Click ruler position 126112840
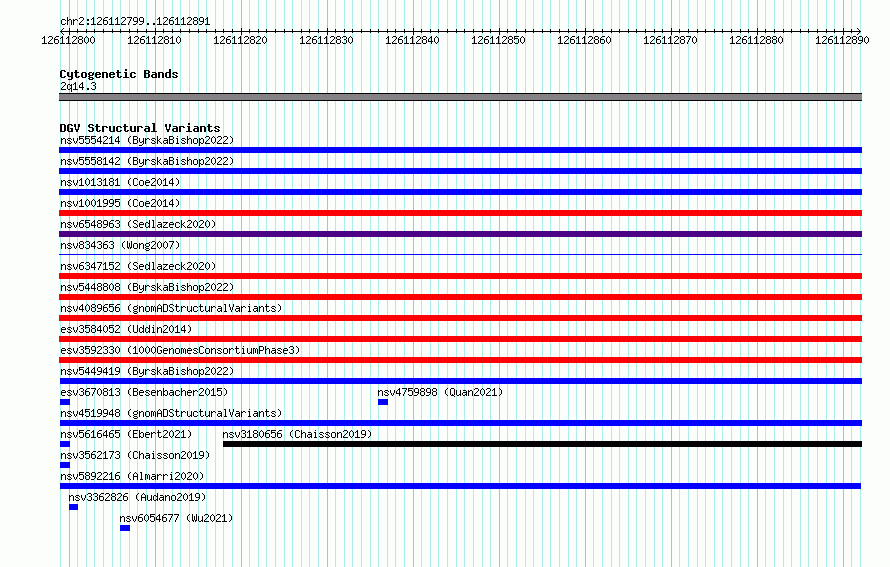 (x=412, y=40)
